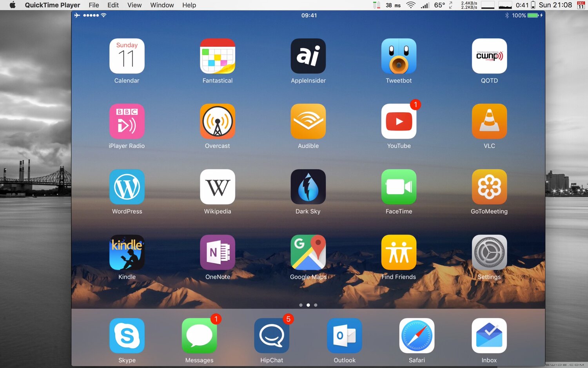Launch Skype from the dock
The width and height of the screenshot is (588, 368).
point(127,336)
